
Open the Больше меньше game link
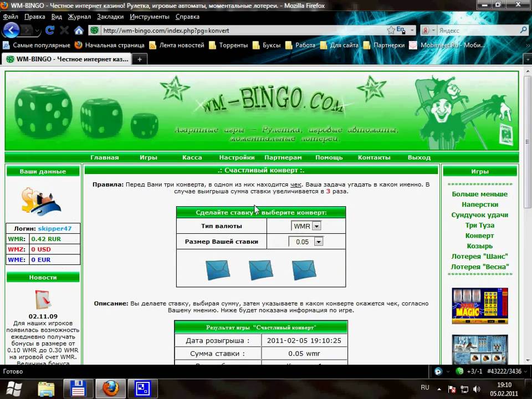pos(479,194)
